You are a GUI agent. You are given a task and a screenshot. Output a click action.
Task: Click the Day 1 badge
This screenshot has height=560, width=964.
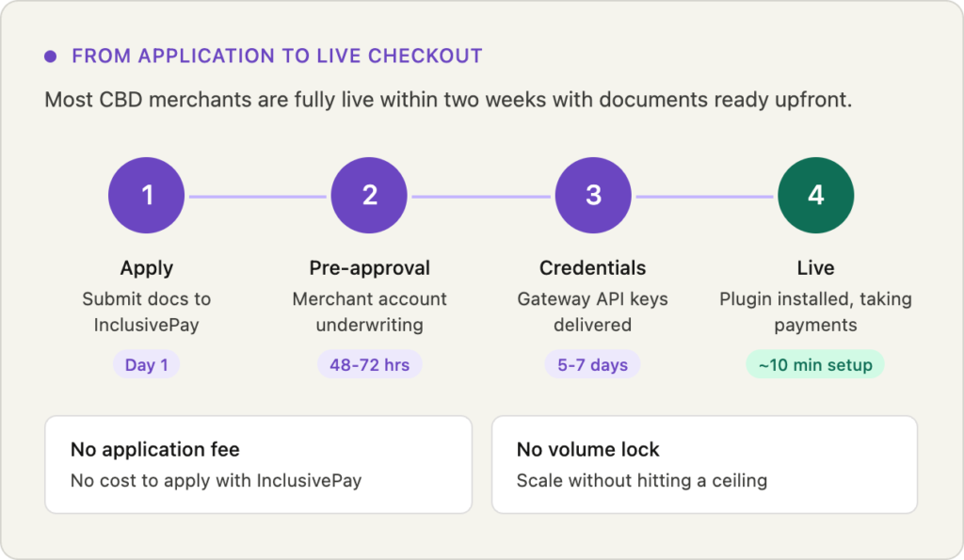point(146,364)
